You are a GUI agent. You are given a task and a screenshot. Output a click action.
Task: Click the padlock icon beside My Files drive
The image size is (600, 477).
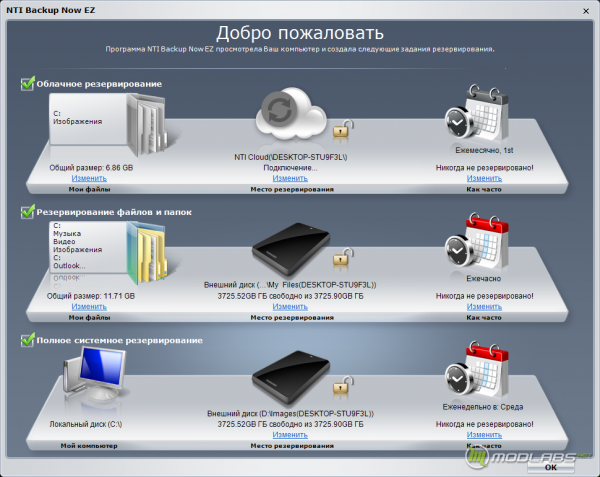click(x=342, y=257)
